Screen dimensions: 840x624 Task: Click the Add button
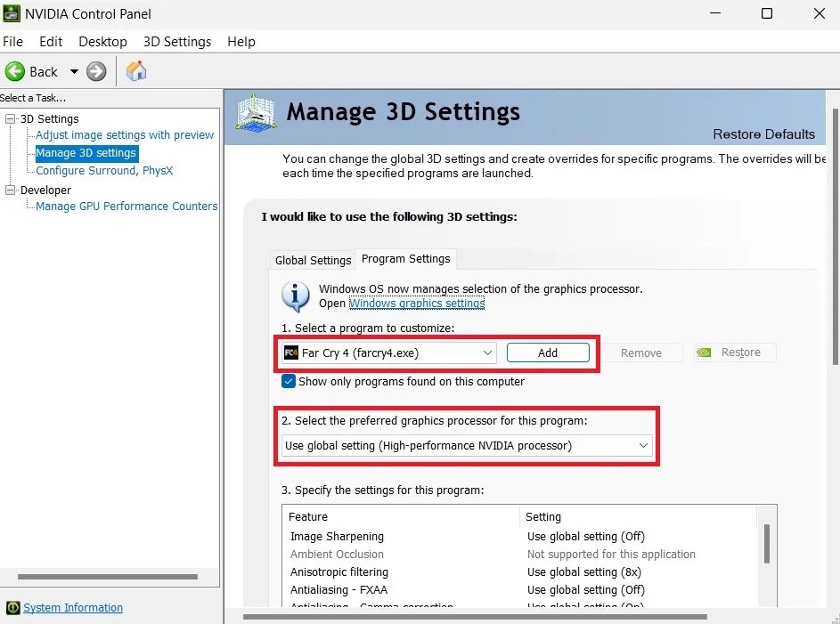pos(548,353)
